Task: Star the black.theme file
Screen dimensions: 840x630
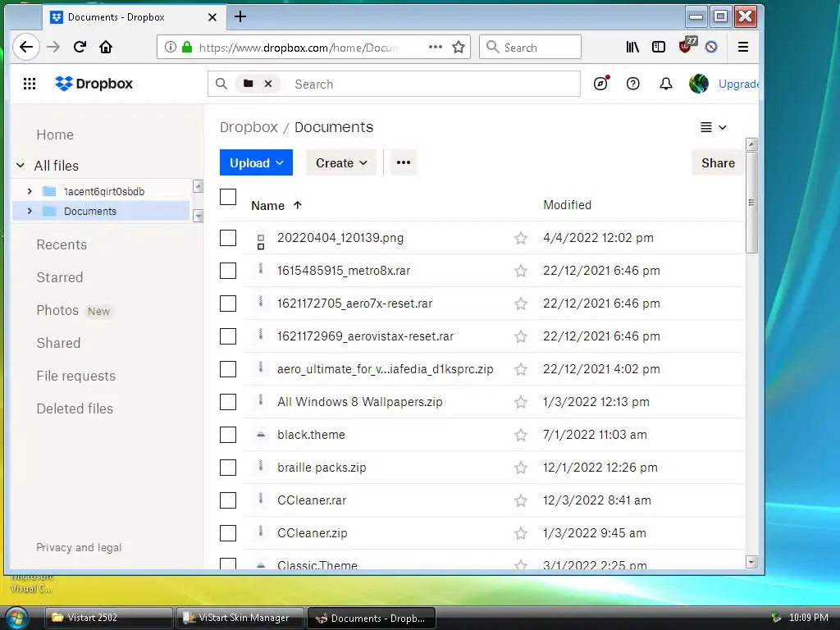Action: pos(521,435)
